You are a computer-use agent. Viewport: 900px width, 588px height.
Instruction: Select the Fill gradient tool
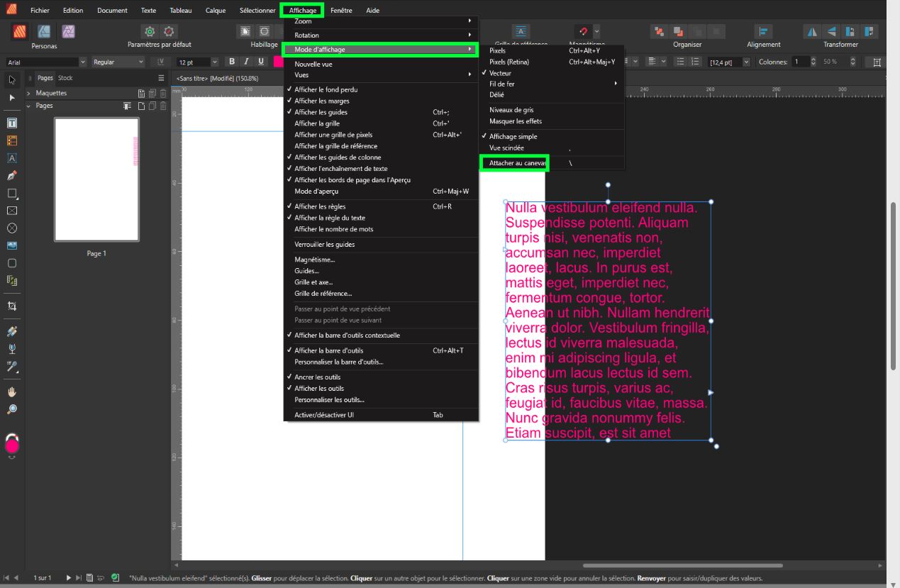click(12, 331)
